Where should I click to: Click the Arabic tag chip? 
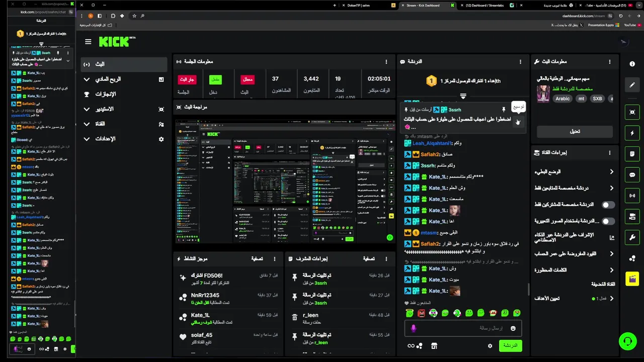coord(562,99)
